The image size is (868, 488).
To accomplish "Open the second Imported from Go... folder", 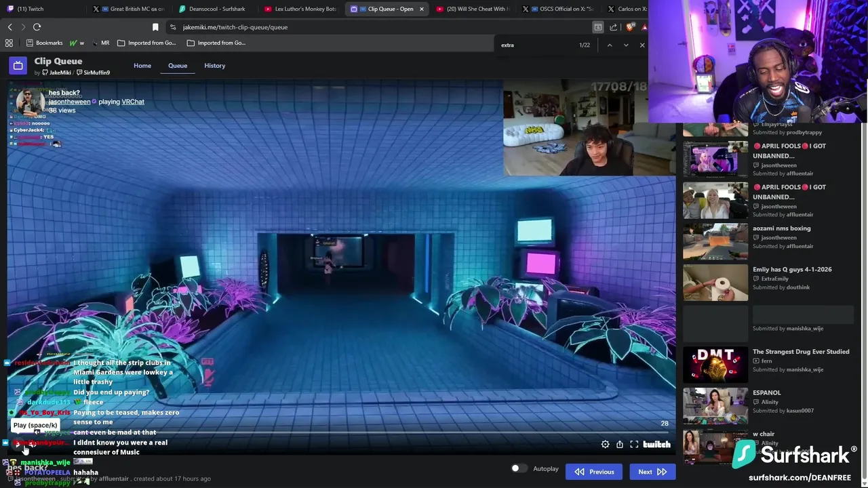I will point(216,43).
